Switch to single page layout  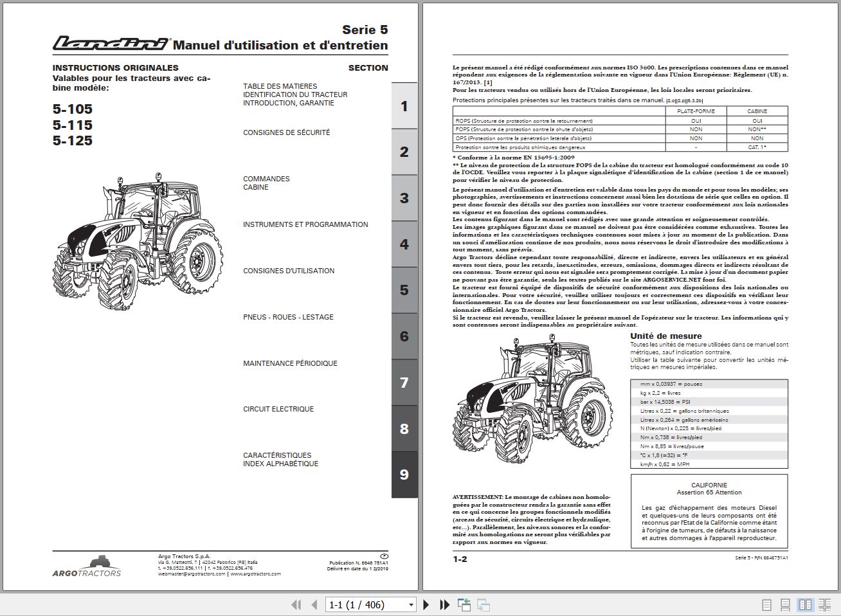766,604
